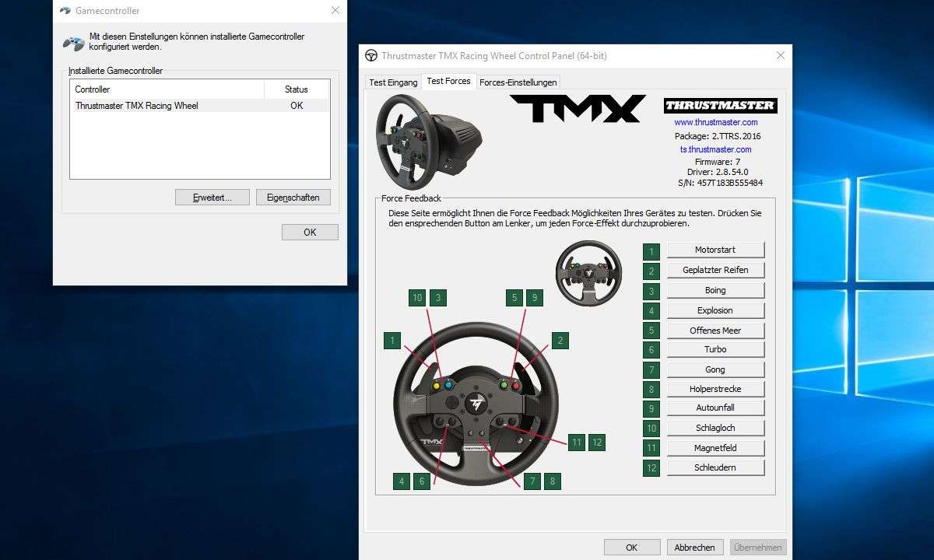Screen dimensions: 934x560
Task: Select Thrustmaster TMX Racing Wheel list row
Action: 200,106
